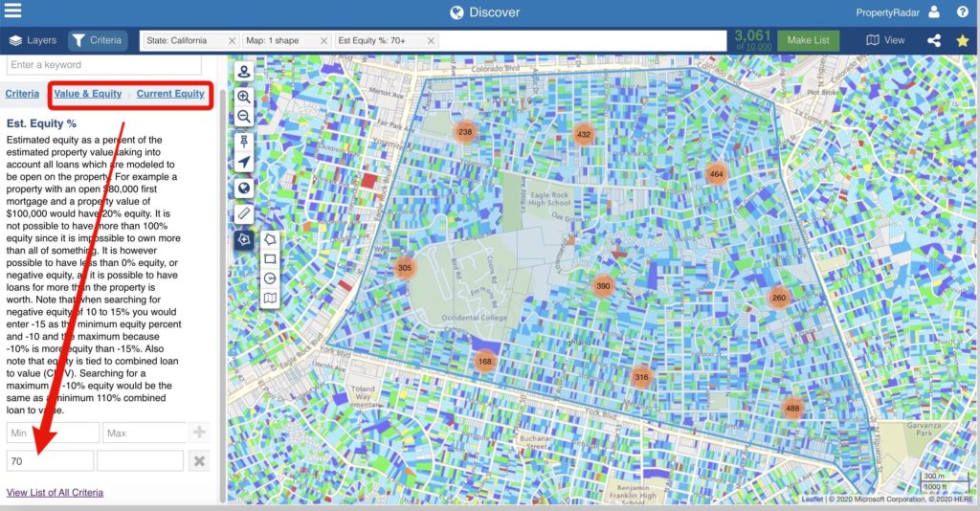This screenshot has width=980, height=511.
Task: Open the help question mark icon
Action: [963, 11]
